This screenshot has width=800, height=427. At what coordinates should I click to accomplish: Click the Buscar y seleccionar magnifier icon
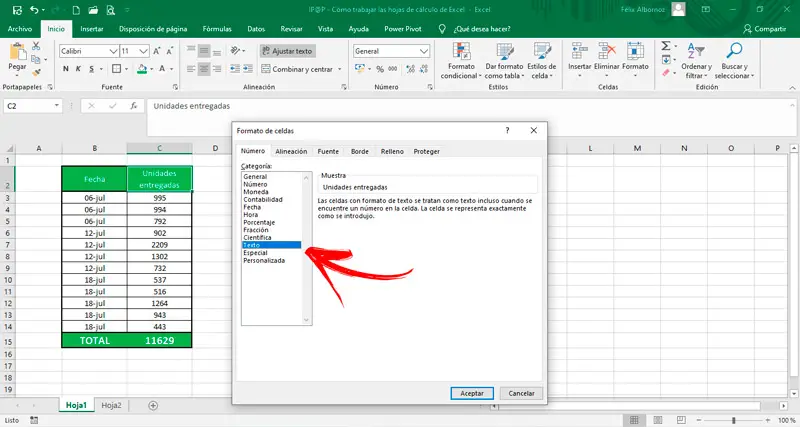pos(736,52)
